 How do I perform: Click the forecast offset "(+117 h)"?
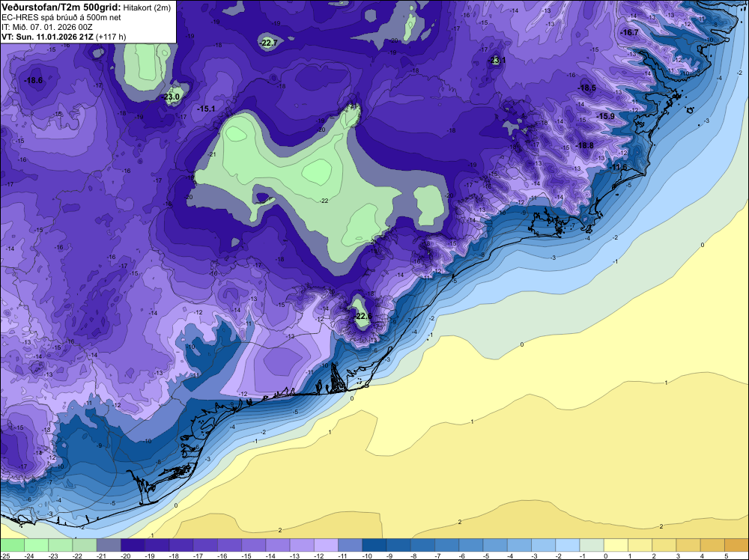[112, 37]
